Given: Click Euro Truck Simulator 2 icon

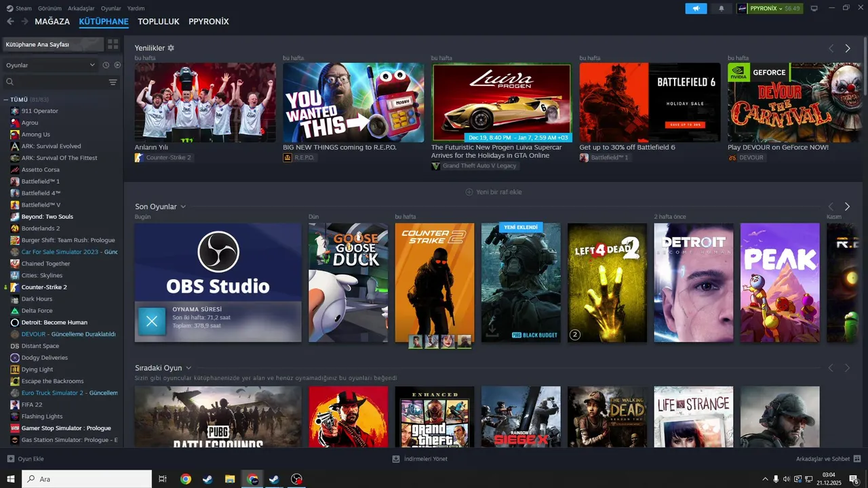Looking at the screenshot, I should click(15, 392).
